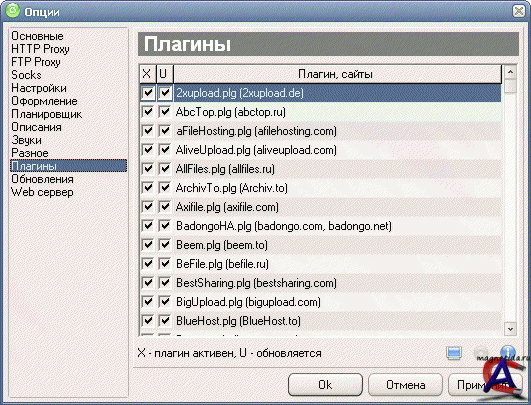This screenshot has width=531, height=405.
Task: Click the green application icon in the title bar
Action: point(13,10)
